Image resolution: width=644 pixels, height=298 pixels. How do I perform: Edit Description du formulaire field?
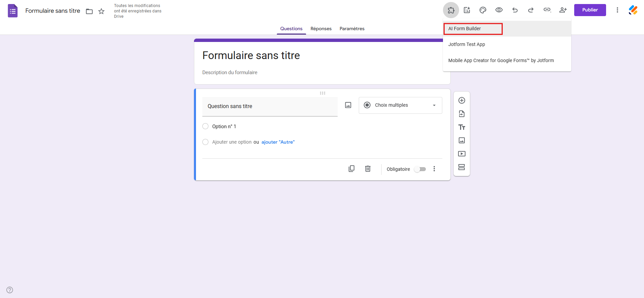(230, 72)
